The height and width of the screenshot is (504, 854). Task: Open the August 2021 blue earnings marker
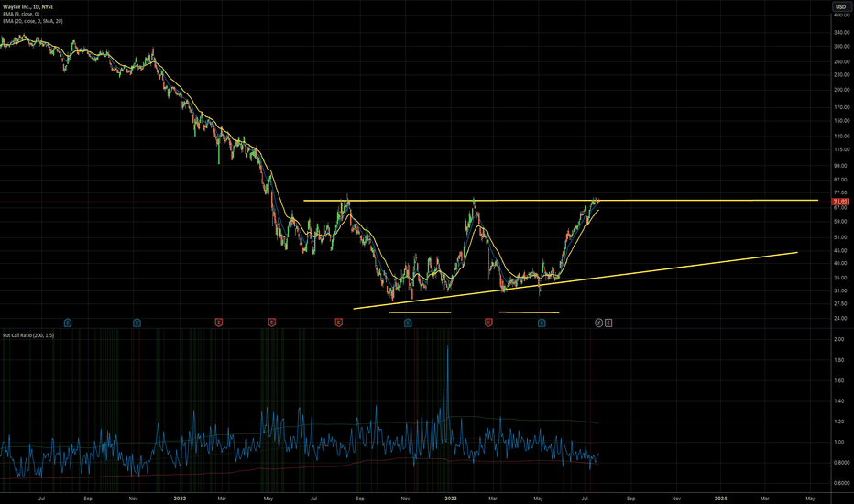68,323
